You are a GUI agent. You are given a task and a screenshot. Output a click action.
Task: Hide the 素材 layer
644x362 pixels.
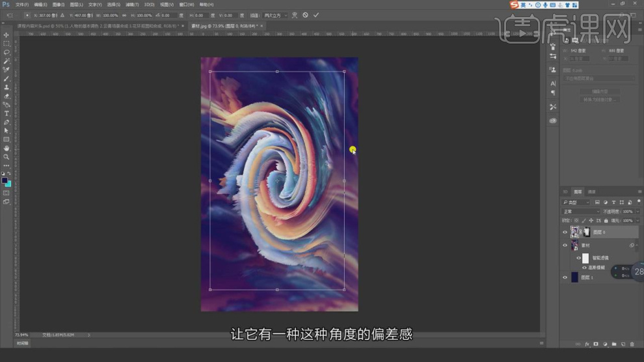565,245
